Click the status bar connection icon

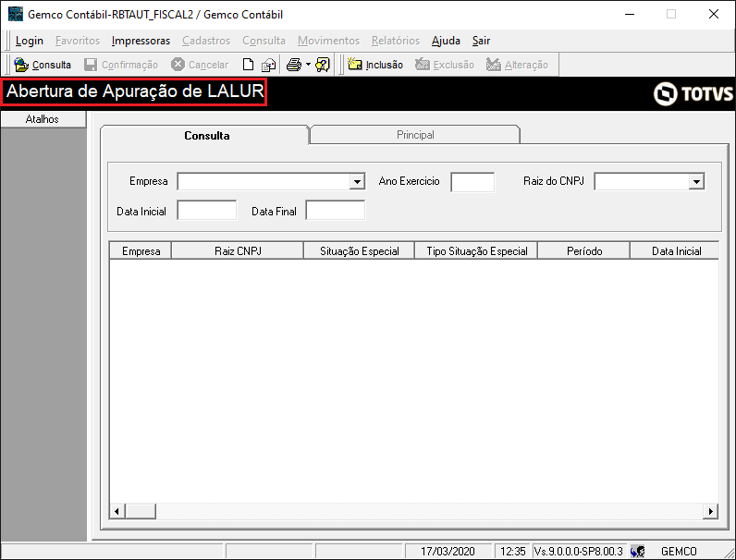tap(637, 551)
